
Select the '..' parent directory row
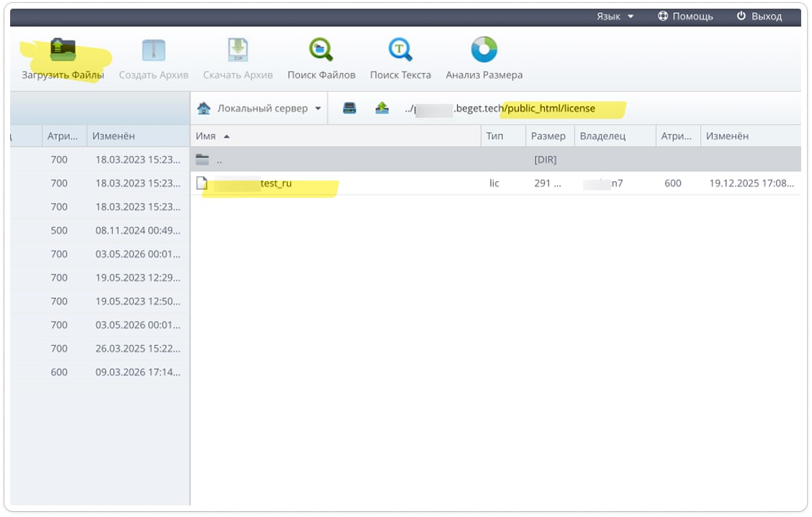[496, 160]
